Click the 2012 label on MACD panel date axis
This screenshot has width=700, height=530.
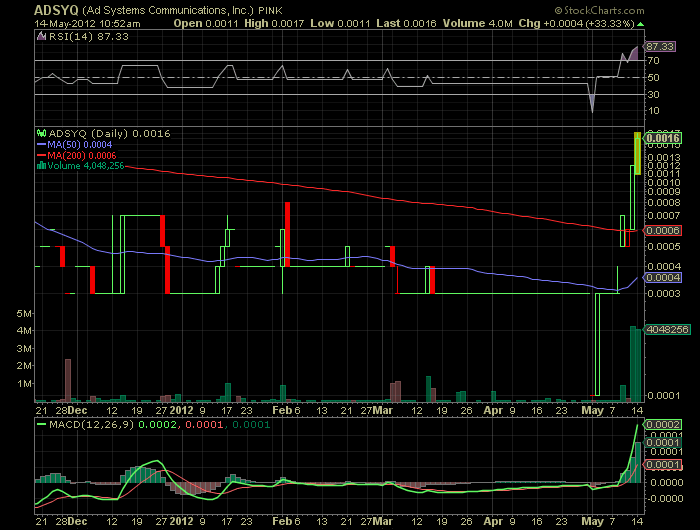(x=182, y=521)
